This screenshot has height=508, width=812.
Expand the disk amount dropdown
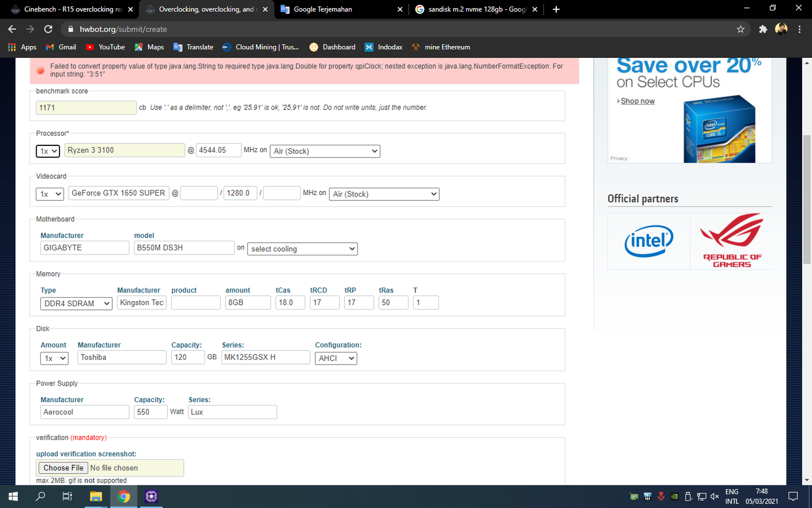tap(55, 358)
